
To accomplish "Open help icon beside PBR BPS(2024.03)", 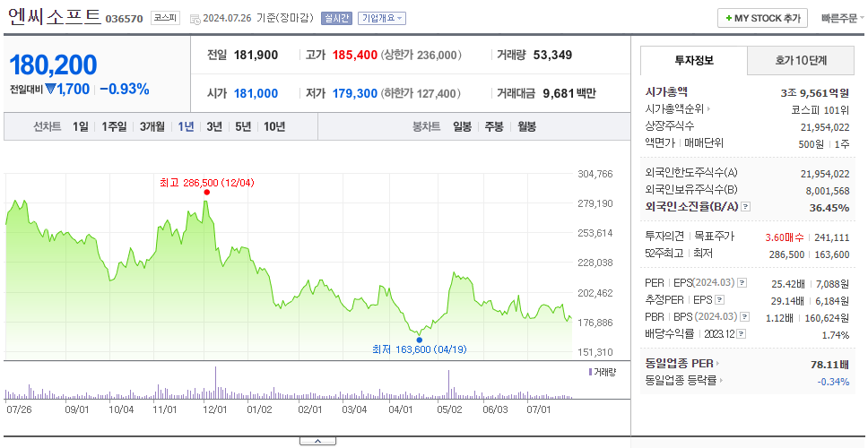I will (x=745, y=317).
